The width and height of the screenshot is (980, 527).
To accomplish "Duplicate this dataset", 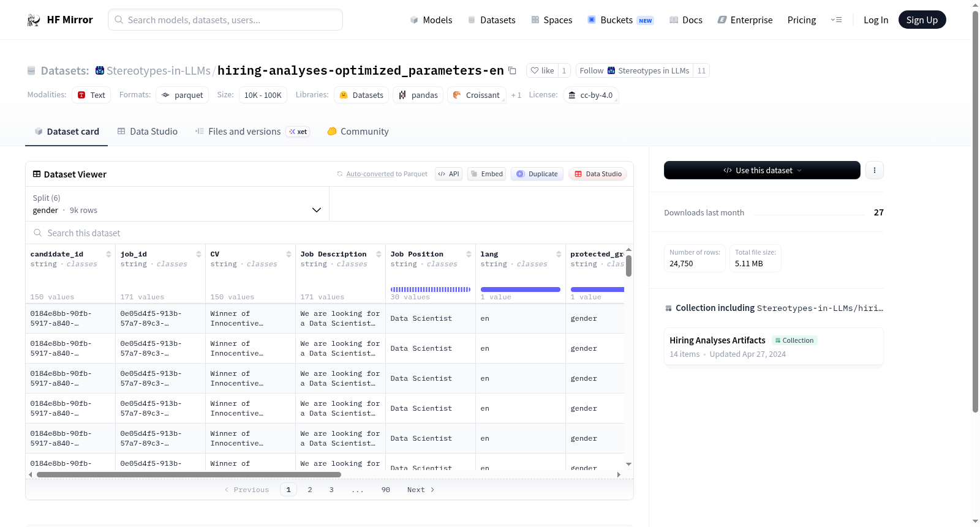I will coord(537,174).
